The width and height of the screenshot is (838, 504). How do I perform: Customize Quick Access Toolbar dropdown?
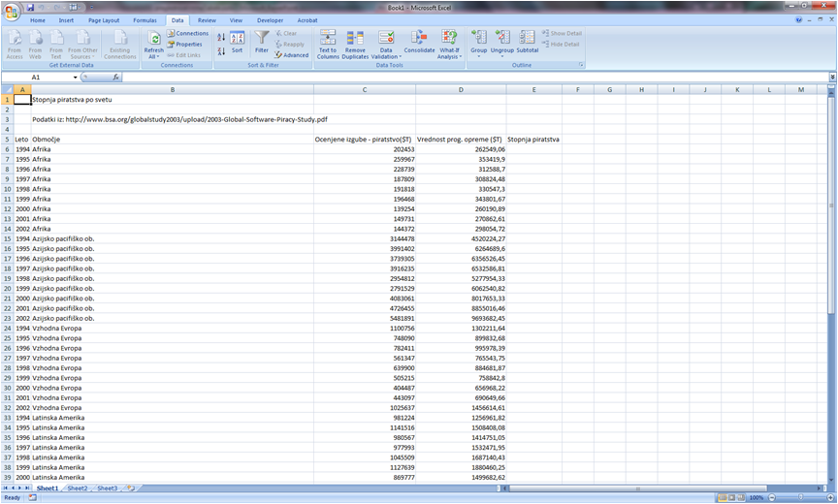coord(91,8)
